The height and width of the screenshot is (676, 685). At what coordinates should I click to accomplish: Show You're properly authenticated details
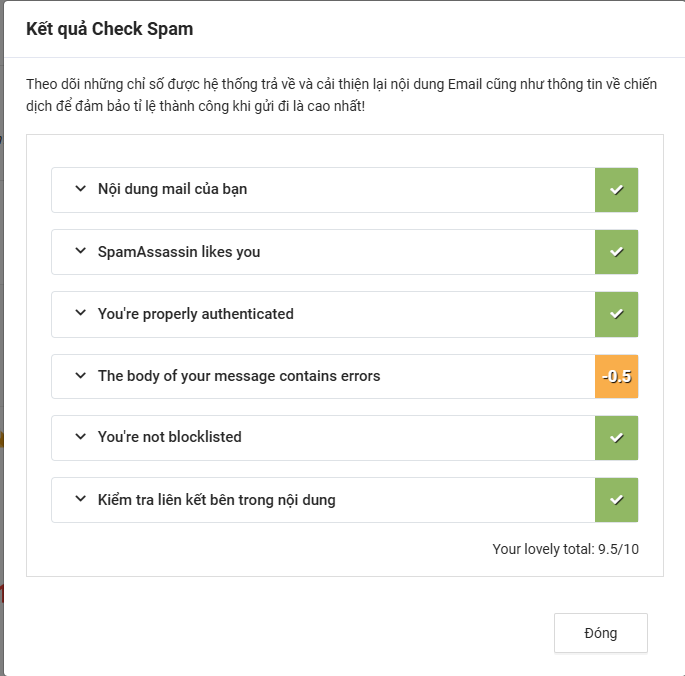196,314
